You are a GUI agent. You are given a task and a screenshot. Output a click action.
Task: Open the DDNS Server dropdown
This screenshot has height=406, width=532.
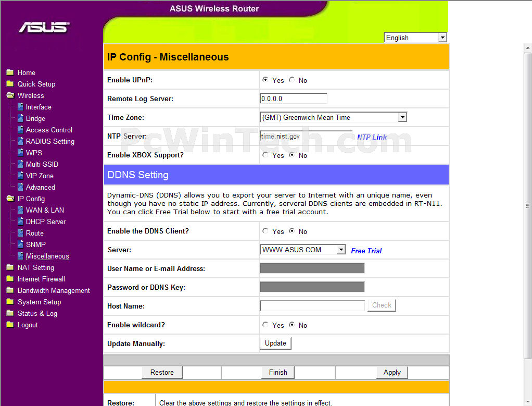[x=302, y=250]
